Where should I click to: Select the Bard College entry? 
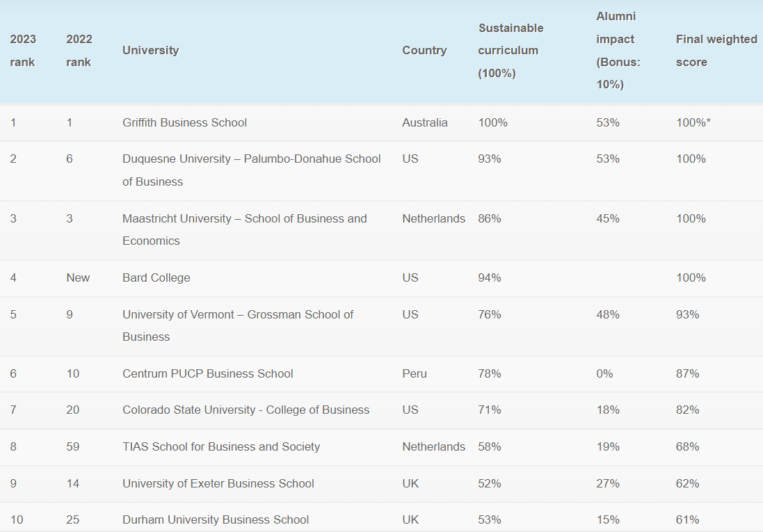tap(156, 277)
